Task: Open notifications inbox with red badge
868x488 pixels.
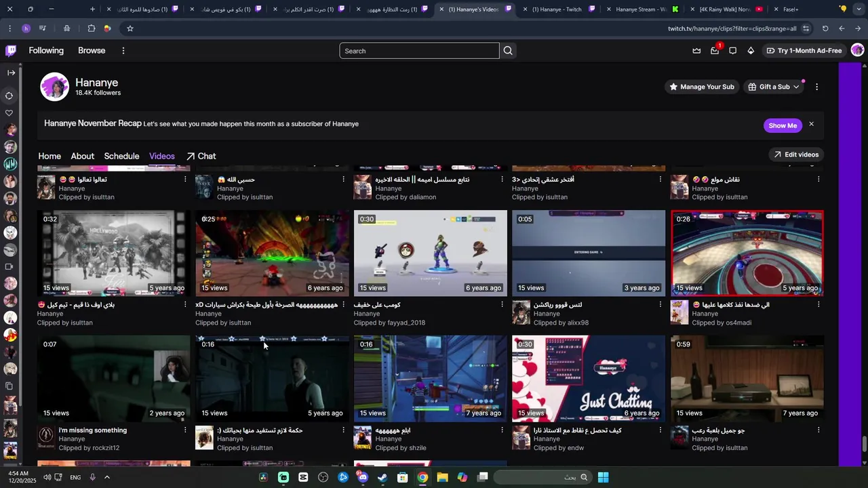Action: [715, 51]
